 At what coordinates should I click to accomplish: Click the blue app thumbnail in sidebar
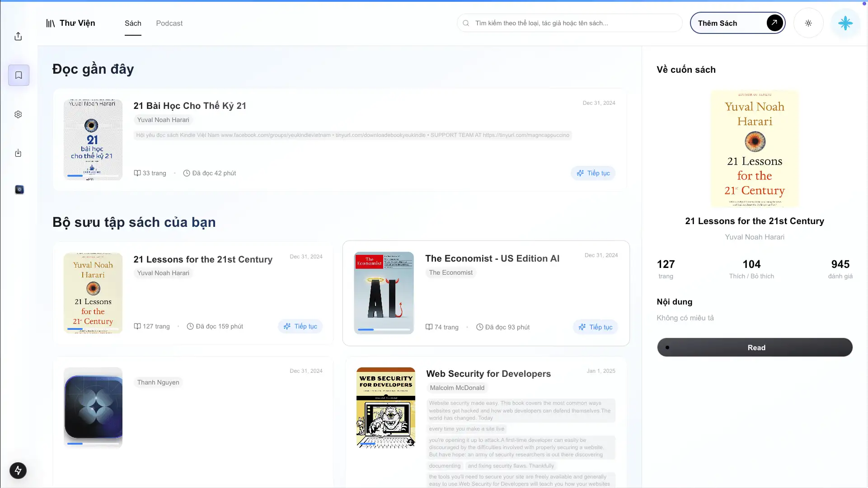(x=19, y=190)
